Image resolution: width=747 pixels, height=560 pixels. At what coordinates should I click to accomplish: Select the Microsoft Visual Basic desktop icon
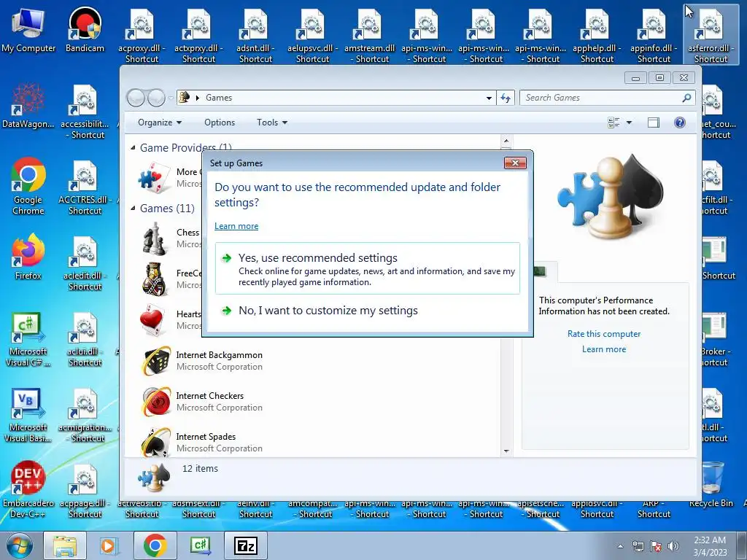(x=28, y=415)
